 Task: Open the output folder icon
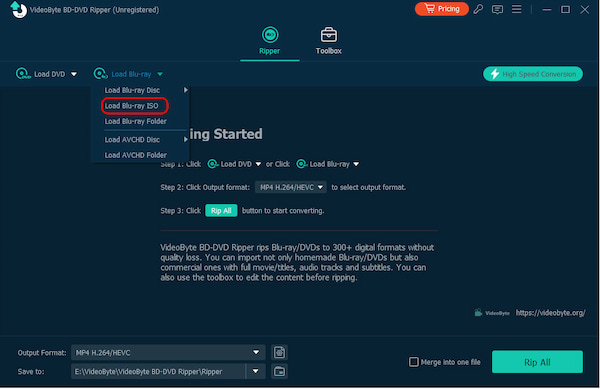(279, 371)
